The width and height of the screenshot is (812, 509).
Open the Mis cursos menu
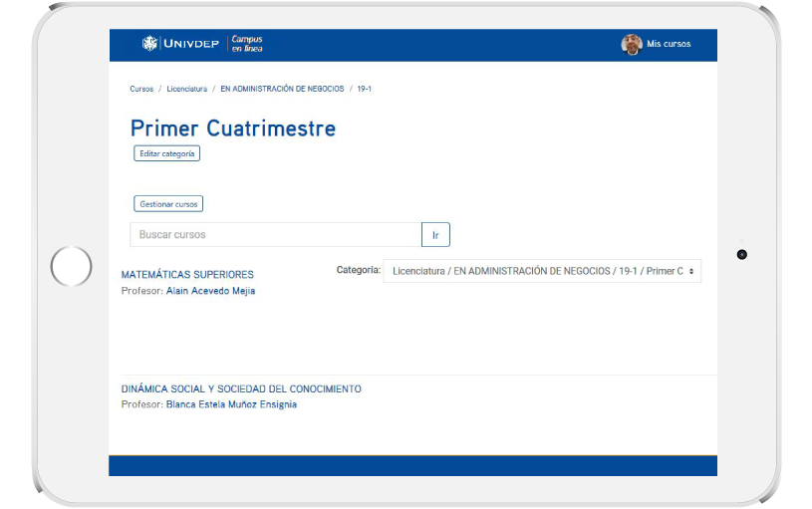pos(669,44)
